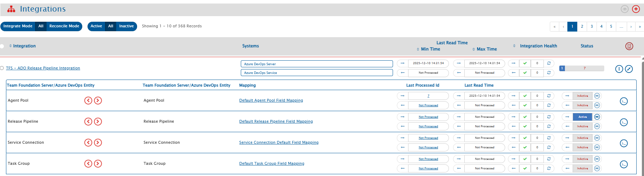Toggle the Active status of Release Pipeline
The height and width of the screenshot is (176, 644).
coord(582,117)
